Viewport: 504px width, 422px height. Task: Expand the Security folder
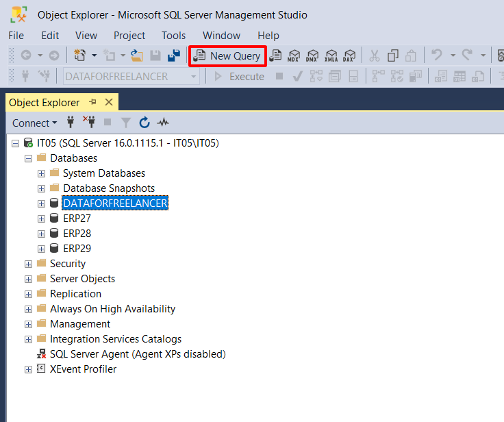click(28, 264)
